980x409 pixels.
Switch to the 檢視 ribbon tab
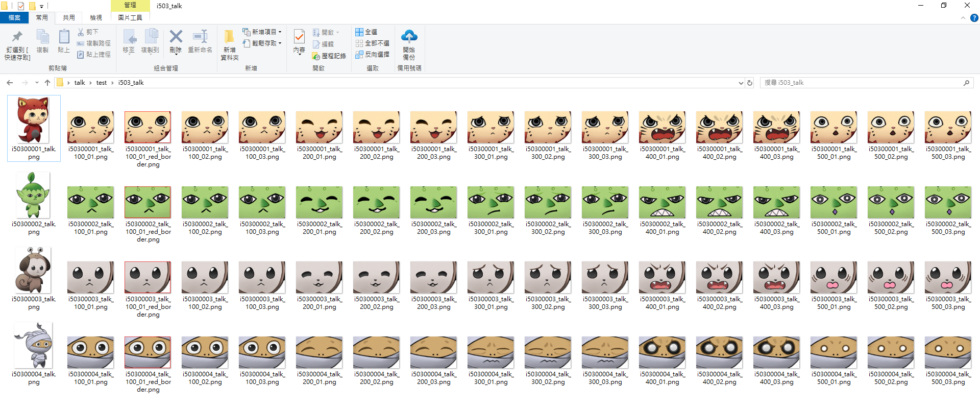pyautogui.click(x=96, y=18)
